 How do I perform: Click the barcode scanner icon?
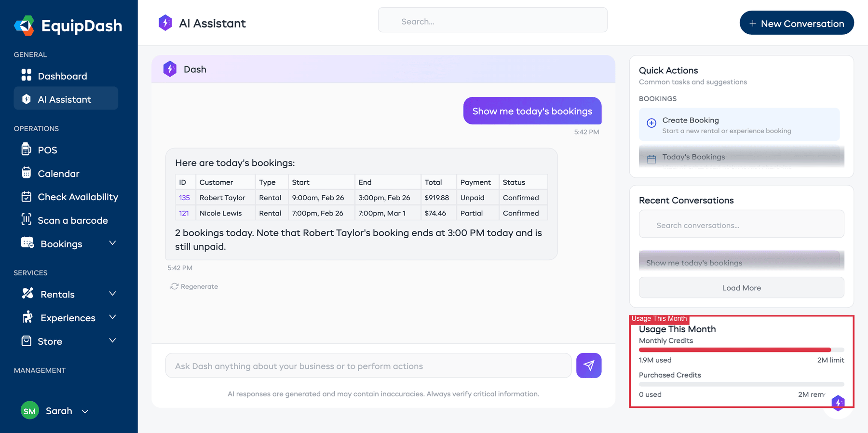point(27,219)
